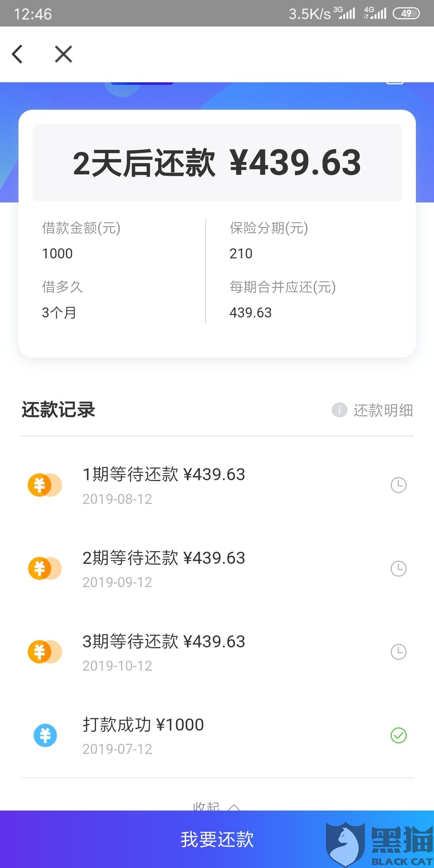Viewport: 434px width, 868px height.
Task: Tap the battery indicator in status bar
Action: pyautogui.click(x=406, y=14)
